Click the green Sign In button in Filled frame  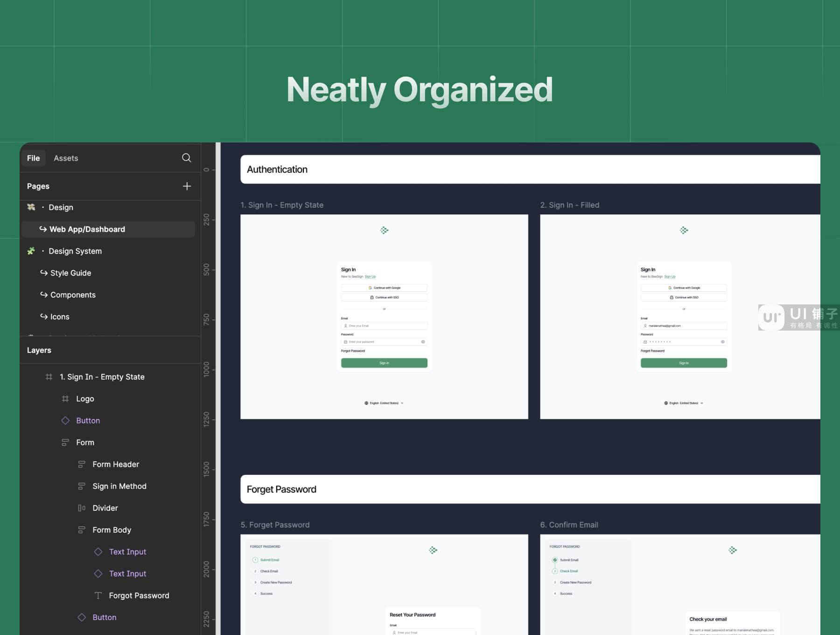click(x=684, y=363)
